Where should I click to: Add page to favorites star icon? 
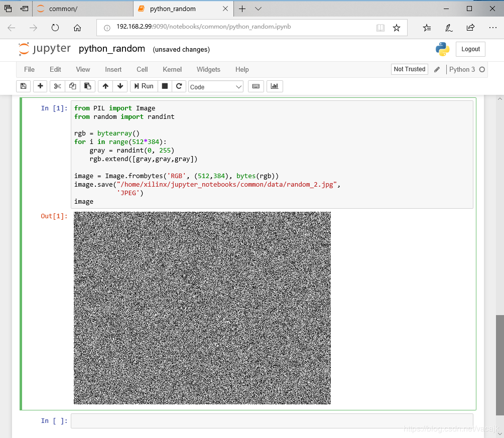click(397, 28)
